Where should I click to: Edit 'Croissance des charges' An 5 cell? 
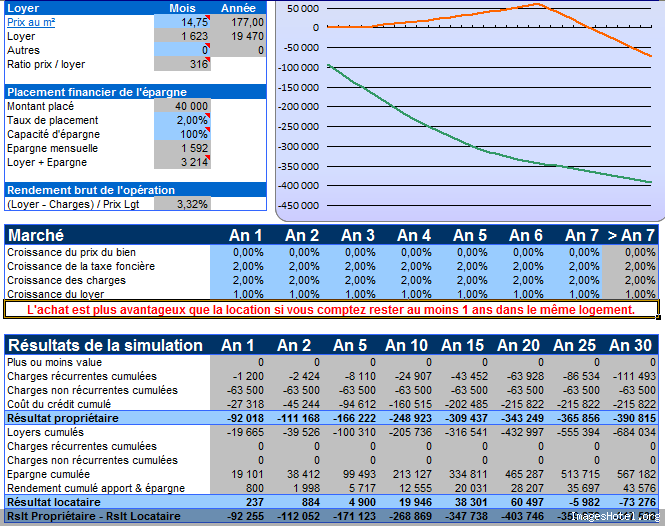[462, 280]
